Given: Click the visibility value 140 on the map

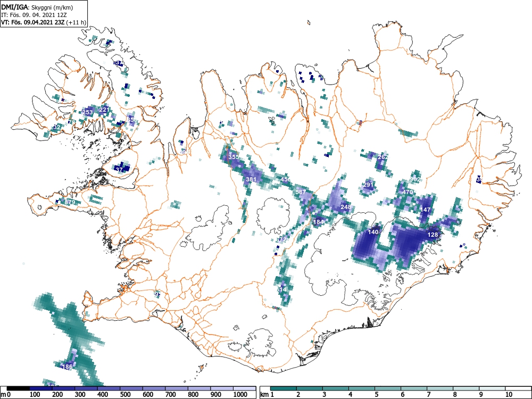Looking at the screenshot, I should coord(373,232).
